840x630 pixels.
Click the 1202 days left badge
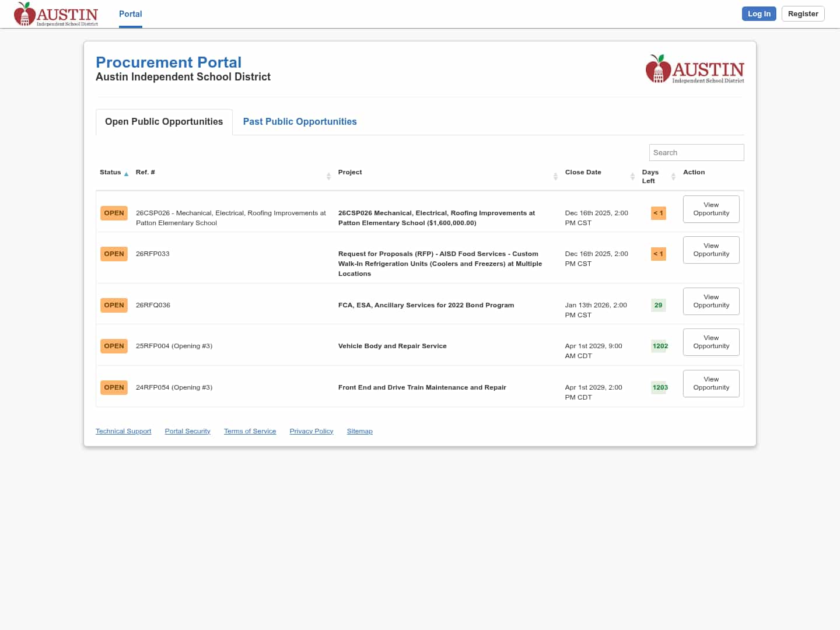point(660,346)
